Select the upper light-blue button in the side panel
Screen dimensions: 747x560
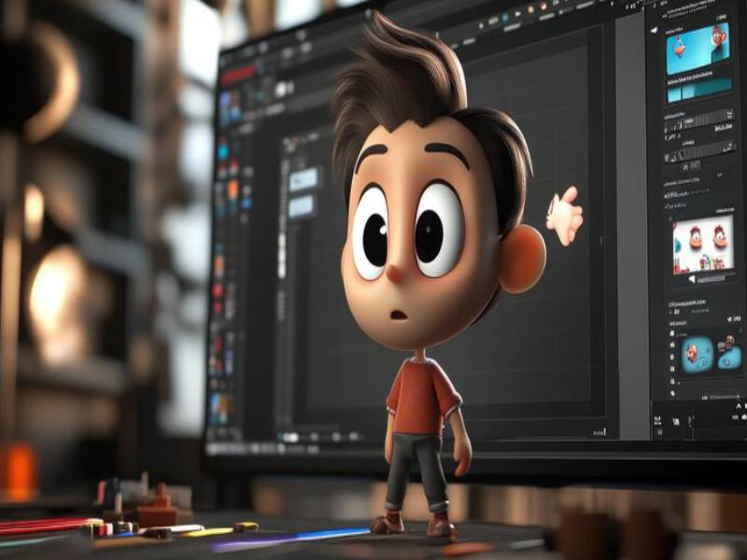coord(303,179)
